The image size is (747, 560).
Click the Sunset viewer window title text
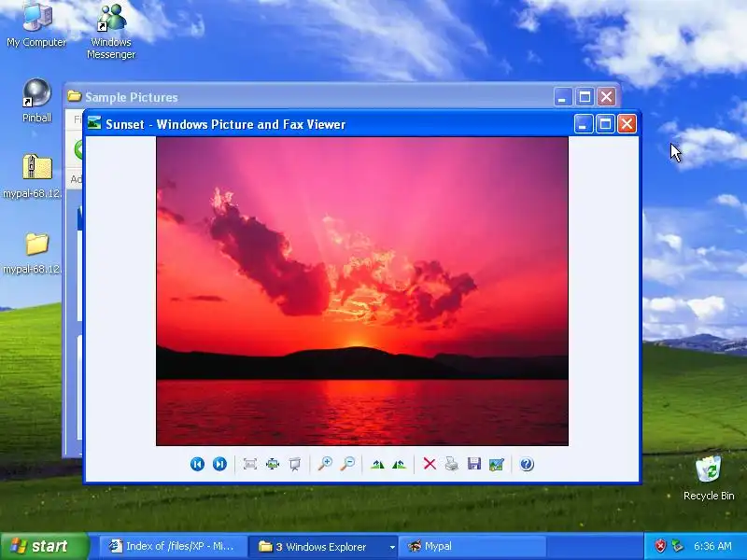225,124
